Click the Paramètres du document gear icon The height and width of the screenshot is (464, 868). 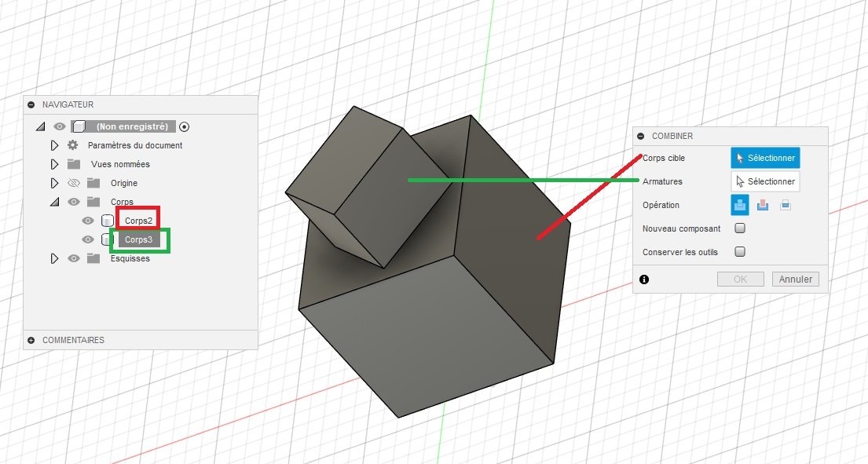[x=72, y=145]
